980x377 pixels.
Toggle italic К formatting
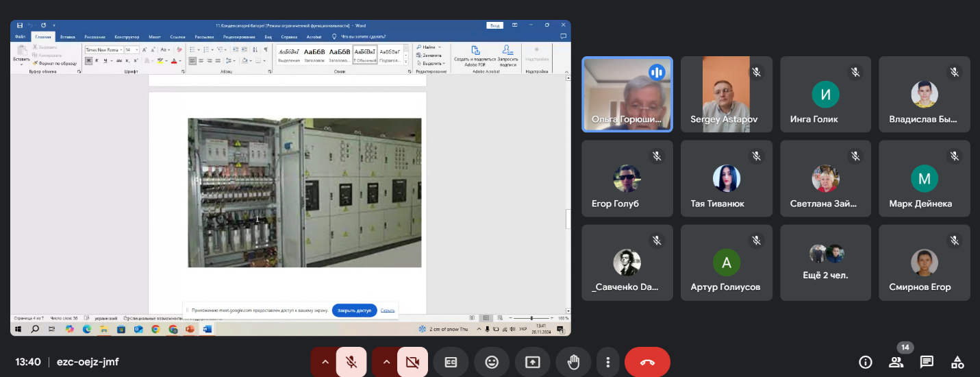(x=97, y=61)
